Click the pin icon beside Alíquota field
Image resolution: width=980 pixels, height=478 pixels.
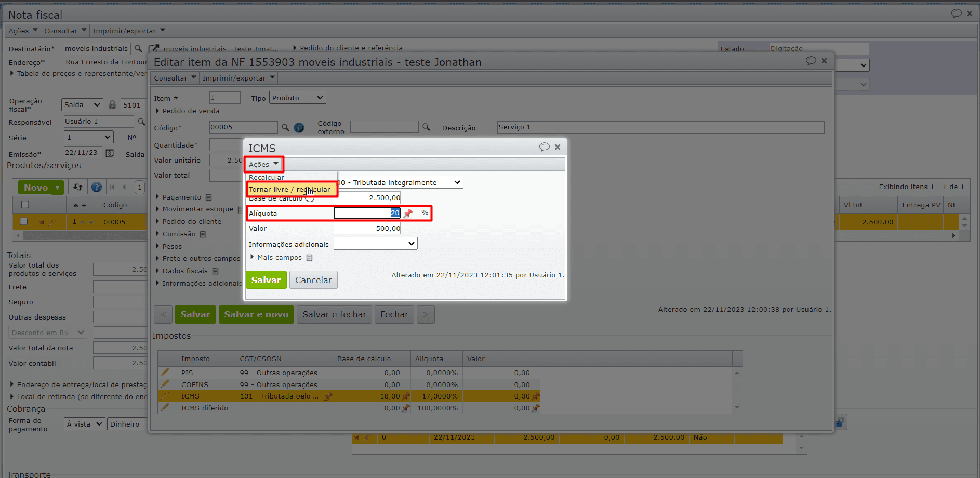[408, 213]
